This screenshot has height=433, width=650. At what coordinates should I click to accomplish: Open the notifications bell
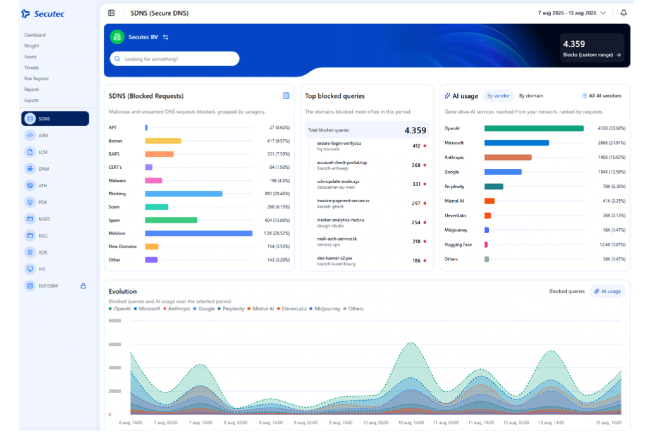[623, 13]
